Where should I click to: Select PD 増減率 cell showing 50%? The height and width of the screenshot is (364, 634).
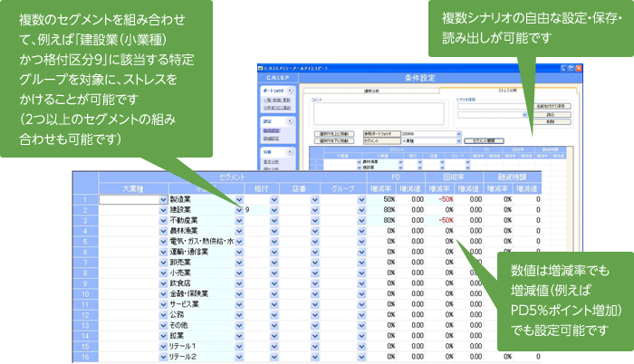[383, 198]
